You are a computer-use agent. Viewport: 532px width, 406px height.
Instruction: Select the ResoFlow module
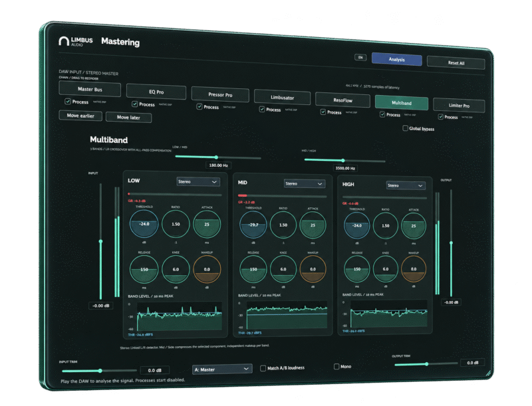(342, 100)
